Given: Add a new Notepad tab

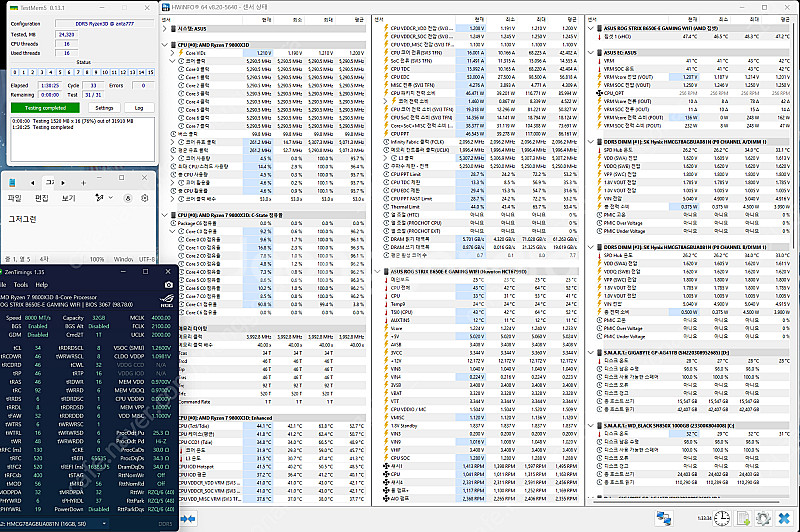Looking at the screenshot, I should click(83, 183).
